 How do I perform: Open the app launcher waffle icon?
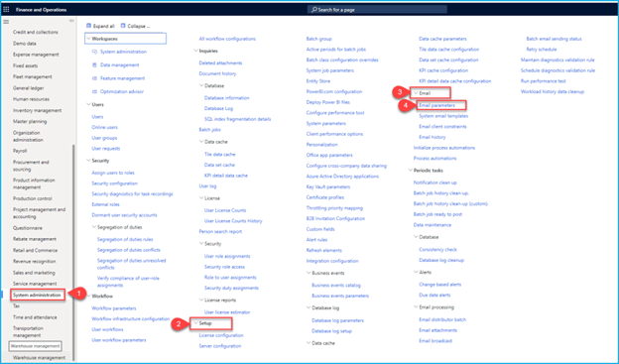click(x=6, y=10)
